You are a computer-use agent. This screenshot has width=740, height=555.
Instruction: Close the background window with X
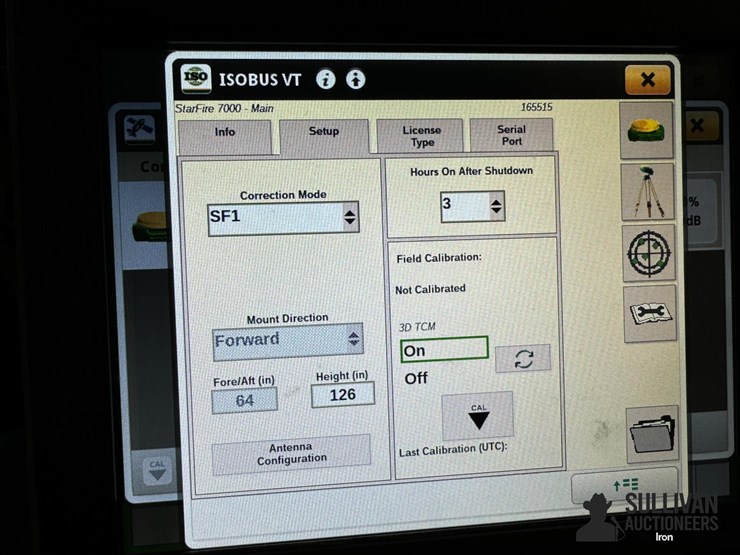(x=698, y=126)
